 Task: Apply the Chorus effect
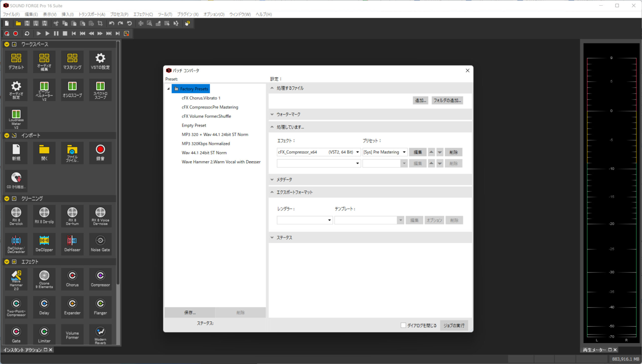(72, 279)
